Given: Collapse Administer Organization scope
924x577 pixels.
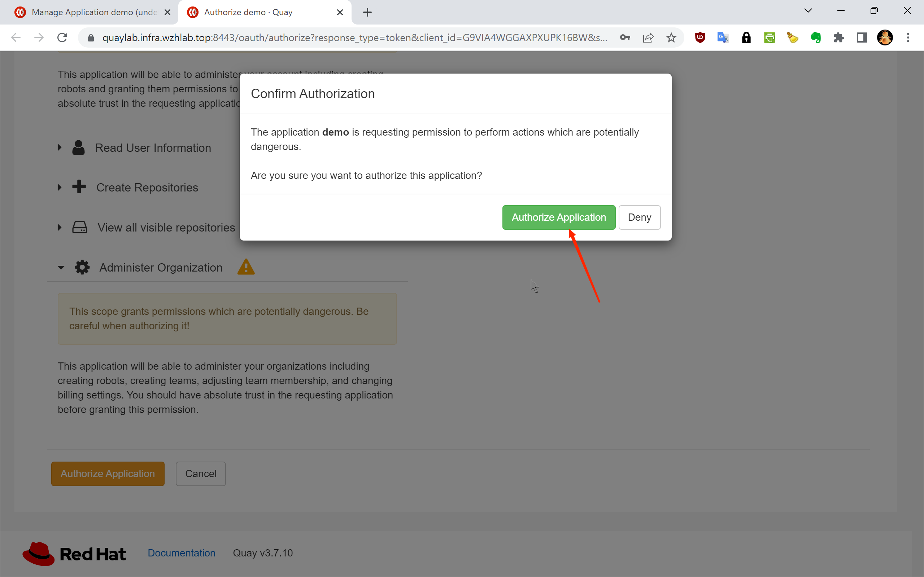Looking at the screenshot, I should tap(160, 268).
